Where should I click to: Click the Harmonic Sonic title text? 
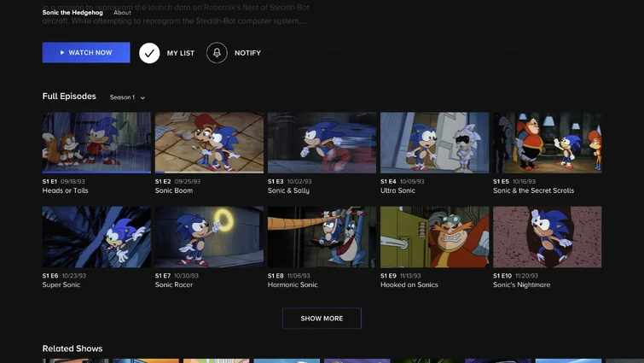pos(293,285)
